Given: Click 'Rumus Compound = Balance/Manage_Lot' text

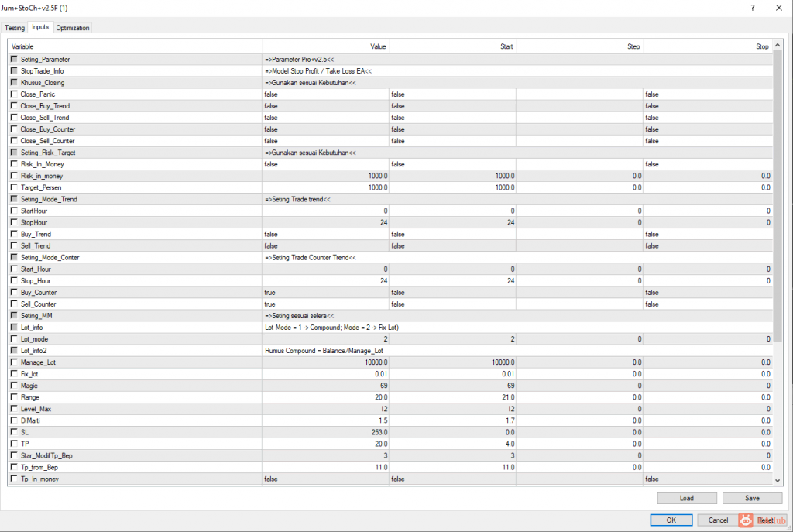Looking at the screenshot, I should [324, 351].
